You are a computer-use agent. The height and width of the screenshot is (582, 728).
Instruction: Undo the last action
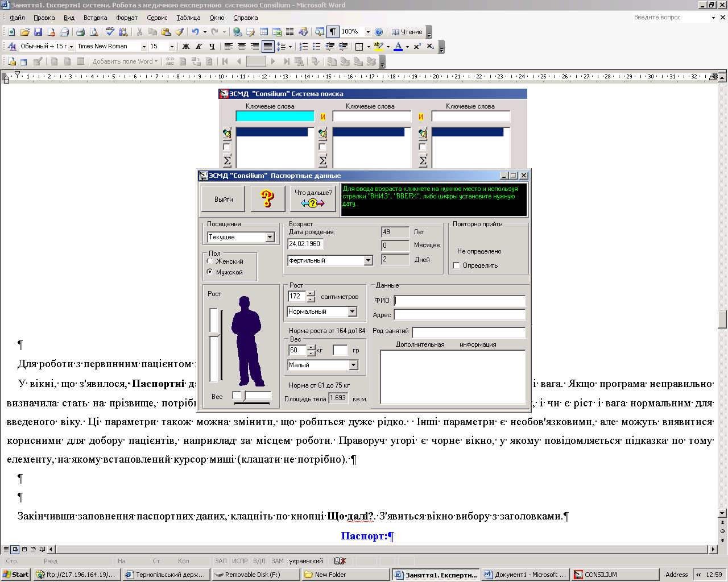coord(195,32)
